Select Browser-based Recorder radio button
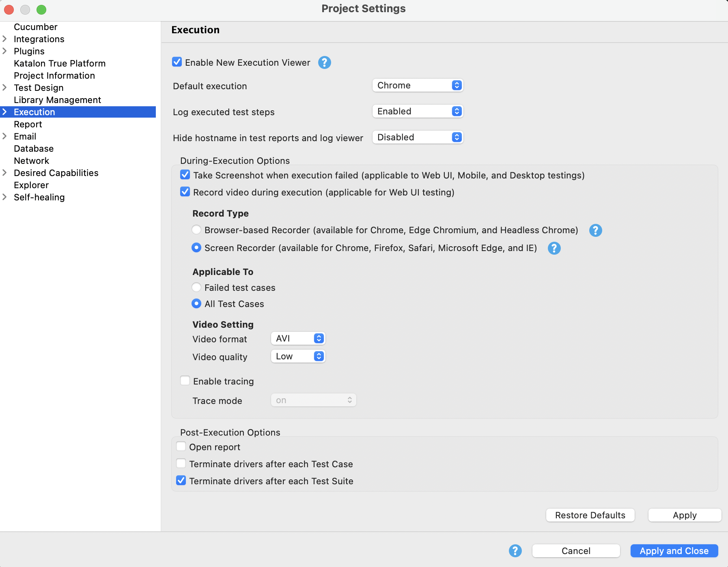728x567 pixels. point(196,230)
